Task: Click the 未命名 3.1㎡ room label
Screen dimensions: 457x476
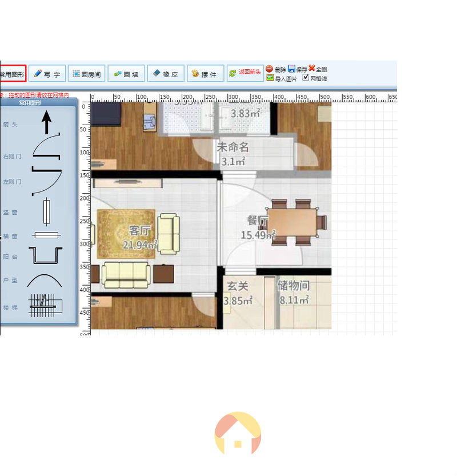Action: [232, 154]
